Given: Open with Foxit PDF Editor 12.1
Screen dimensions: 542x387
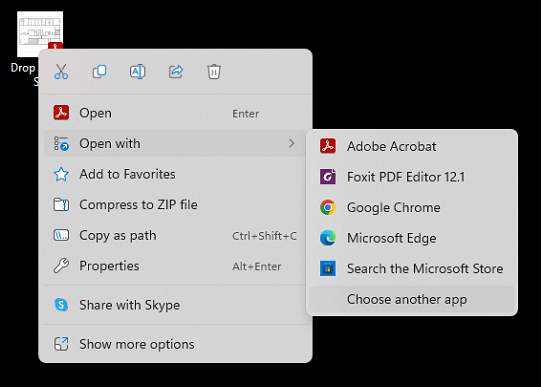Looking at the screenshot, I should tap(412, 177).
